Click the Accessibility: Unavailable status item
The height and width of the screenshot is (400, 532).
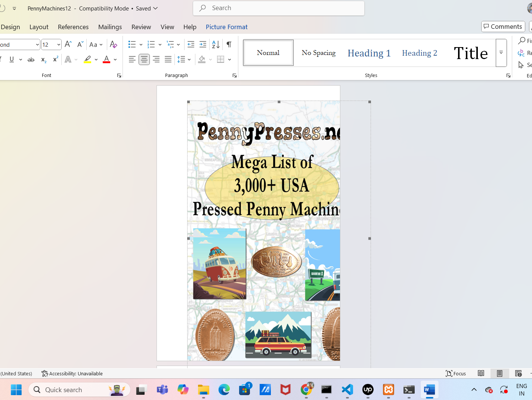pos(72,373)
